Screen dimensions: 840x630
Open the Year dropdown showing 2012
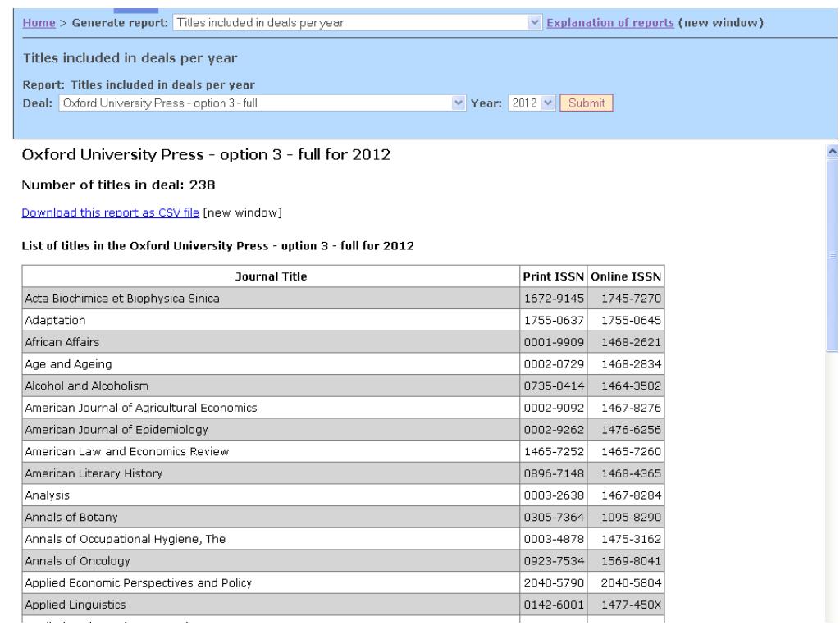coord(532,103)
